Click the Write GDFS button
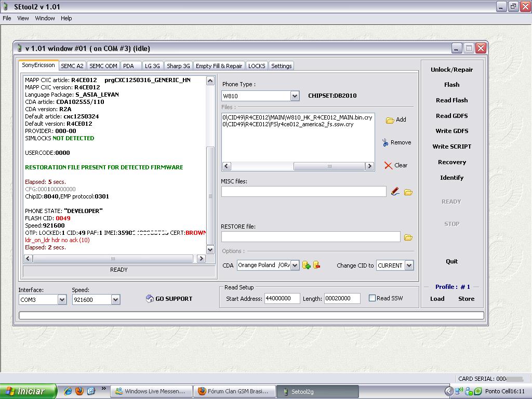This screenshot has width=532, height=399. coord(451,131)
